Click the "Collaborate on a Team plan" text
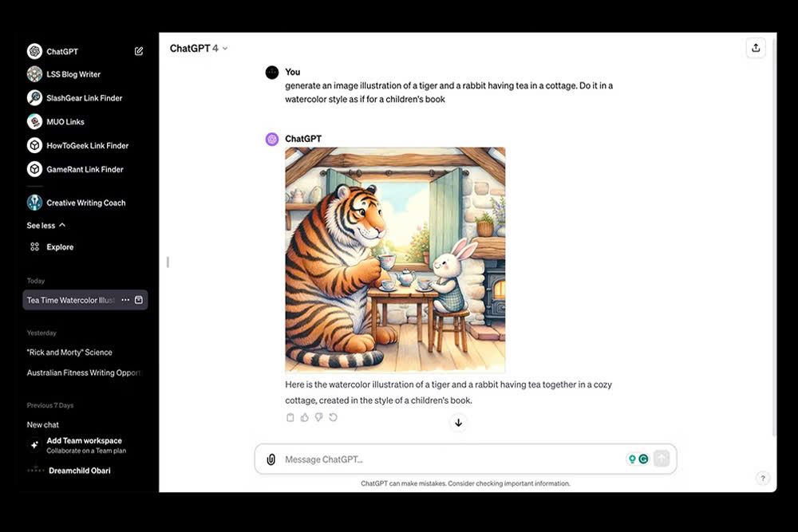798x532 pixels. 86,451
